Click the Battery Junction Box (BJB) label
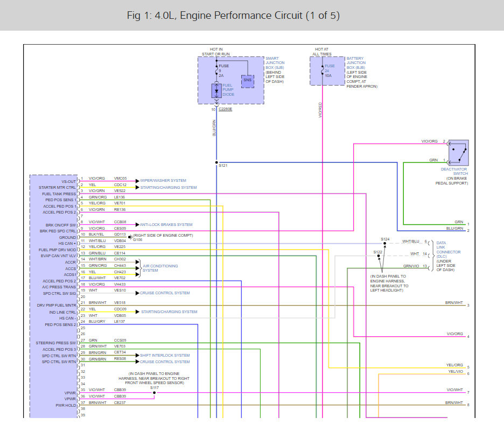 click(x=356, y=63)
